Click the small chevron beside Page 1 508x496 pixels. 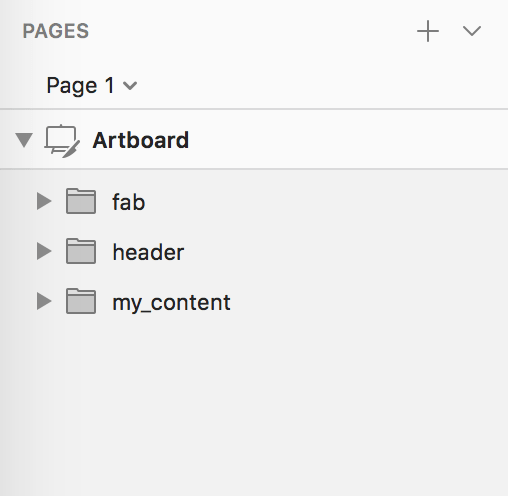[x=130, y=86]
